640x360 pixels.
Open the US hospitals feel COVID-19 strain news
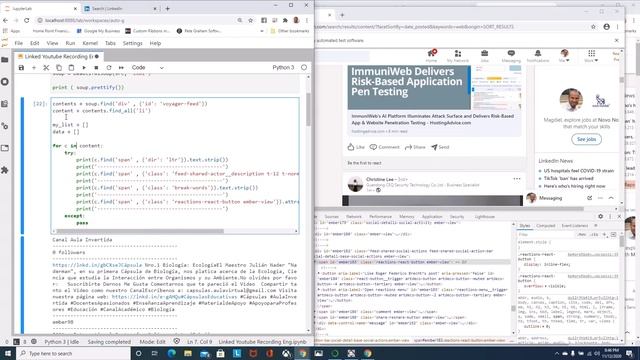578,171
